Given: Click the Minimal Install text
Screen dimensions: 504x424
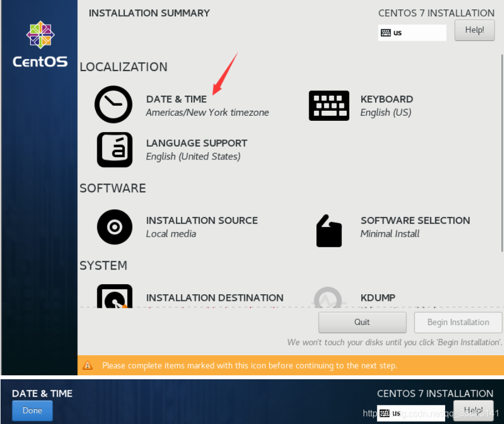Looking at the screenshot, I should point(390,234).
